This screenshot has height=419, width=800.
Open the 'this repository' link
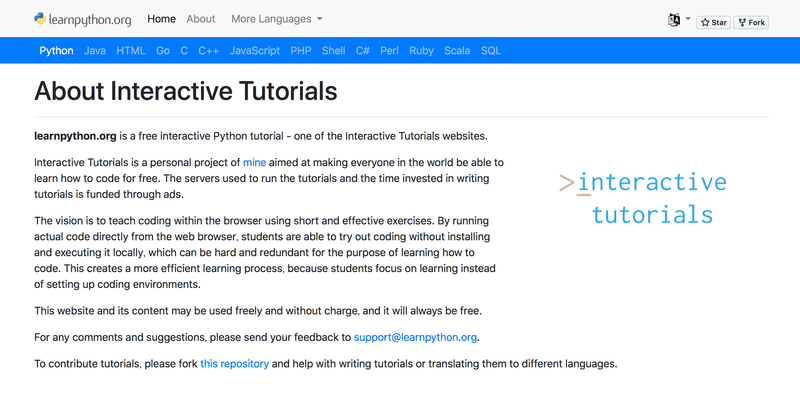coord(234,364)
